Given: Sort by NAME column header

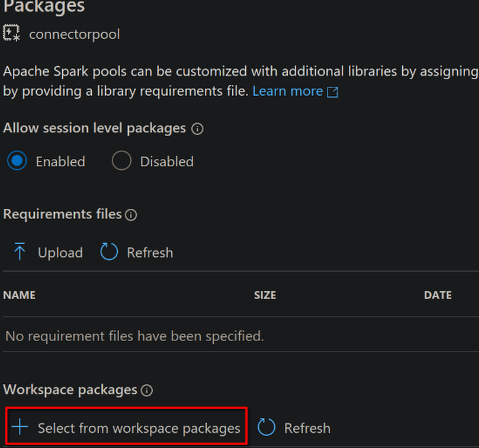Looking at the screenshot, I should 19,295.
